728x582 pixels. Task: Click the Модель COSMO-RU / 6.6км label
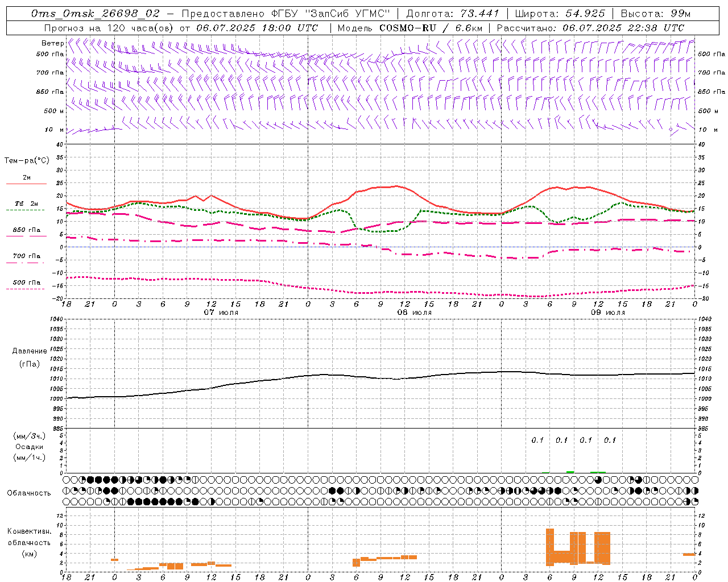410,28
